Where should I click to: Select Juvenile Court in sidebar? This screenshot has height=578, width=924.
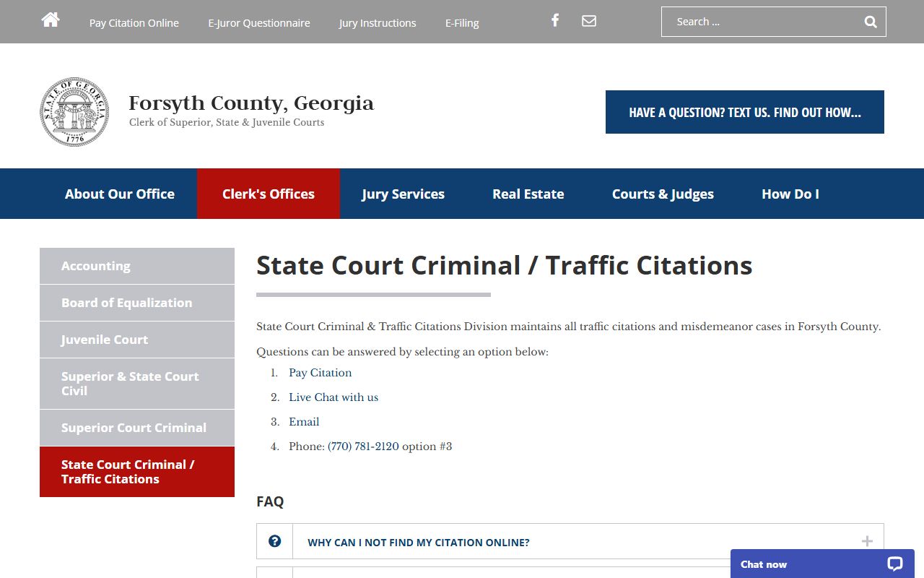click(137, 340)
